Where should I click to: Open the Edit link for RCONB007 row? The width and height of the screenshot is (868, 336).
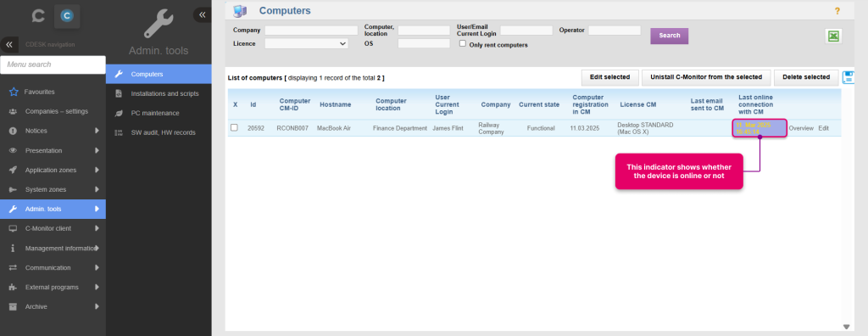point(824,128)
